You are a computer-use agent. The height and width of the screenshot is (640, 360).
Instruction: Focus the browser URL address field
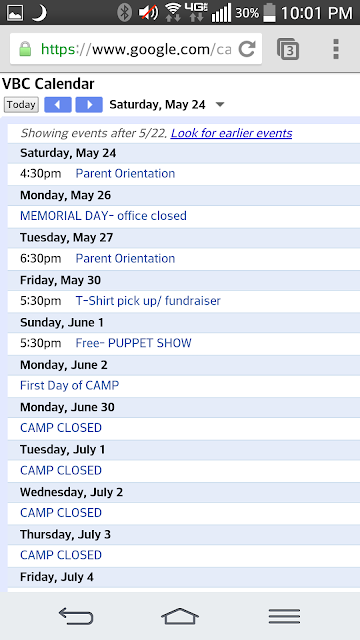tap(136, 49)
